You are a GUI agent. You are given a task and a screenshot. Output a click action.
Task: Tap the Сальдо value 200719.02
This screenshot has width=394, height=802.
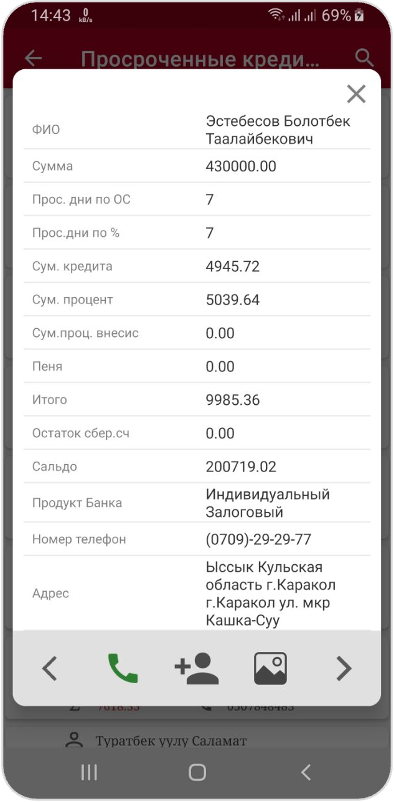pos(241,466)
